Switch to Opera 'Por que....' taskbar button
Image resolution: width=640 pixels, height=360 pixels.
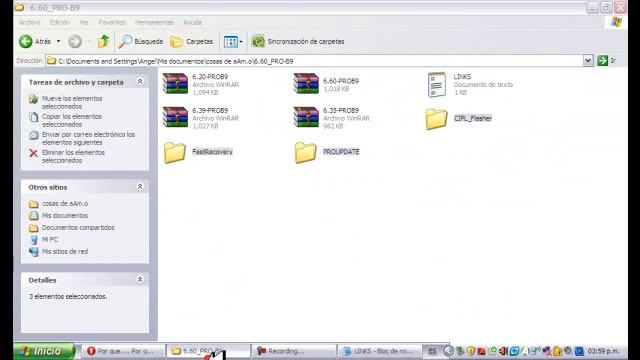124,351
